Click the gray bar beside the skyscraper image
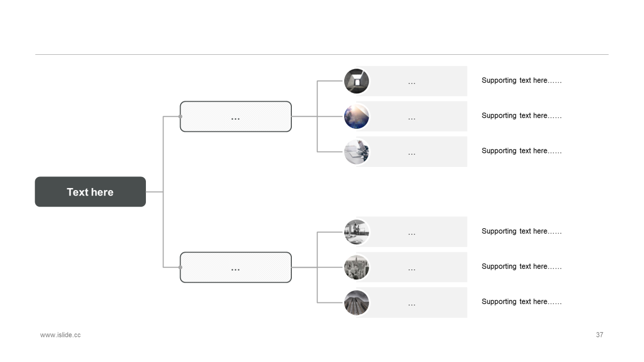This screenshot has height=362, width=644. click(x=412, y=302)
